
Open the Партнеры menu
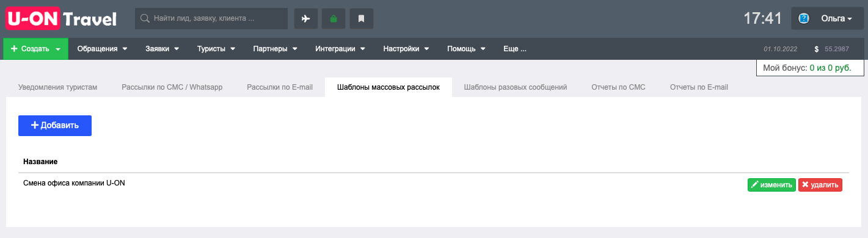(275, 49)
